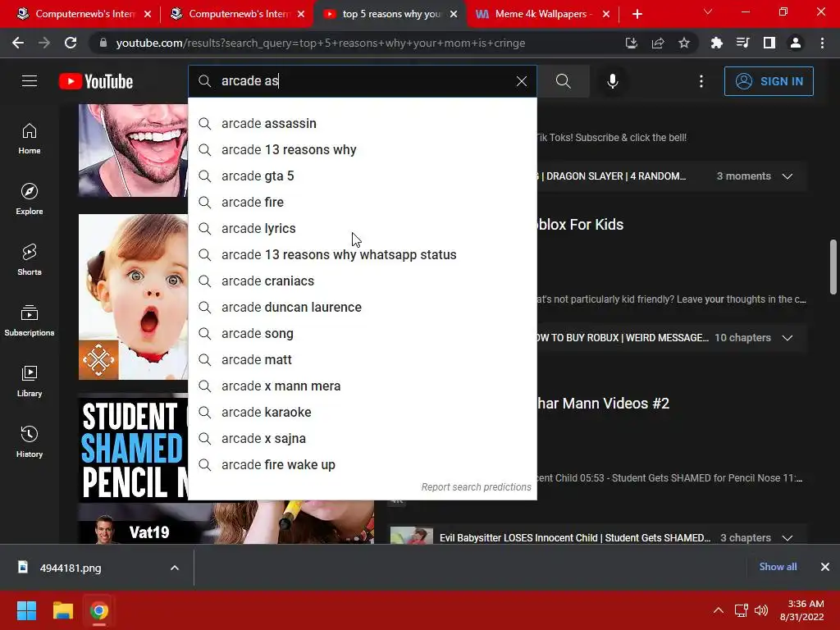Click the address bar URL
Viewport: 840px width, 630px height.
click(x=321, y=43)
